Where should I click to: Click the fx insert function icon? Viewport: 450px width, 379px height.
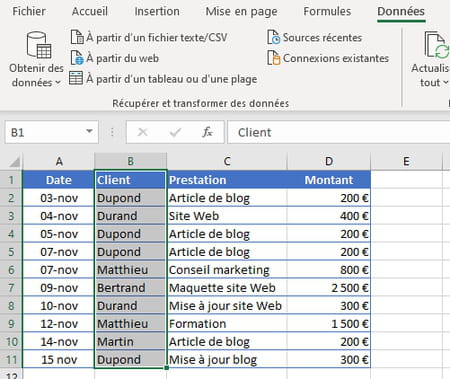[207, 132]
